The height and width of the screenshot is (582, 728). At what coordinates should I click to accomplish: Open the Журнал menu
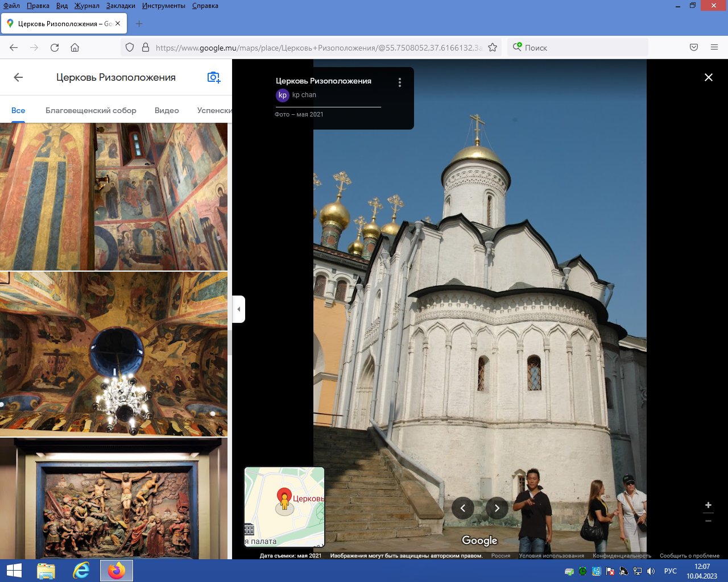[86, 6]
